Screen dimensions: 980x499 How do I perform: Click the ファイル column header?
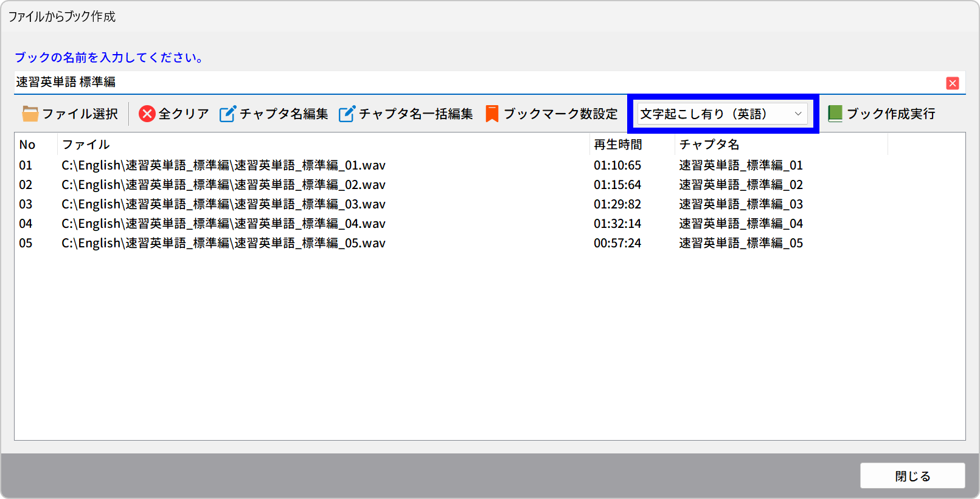point(86,145)
